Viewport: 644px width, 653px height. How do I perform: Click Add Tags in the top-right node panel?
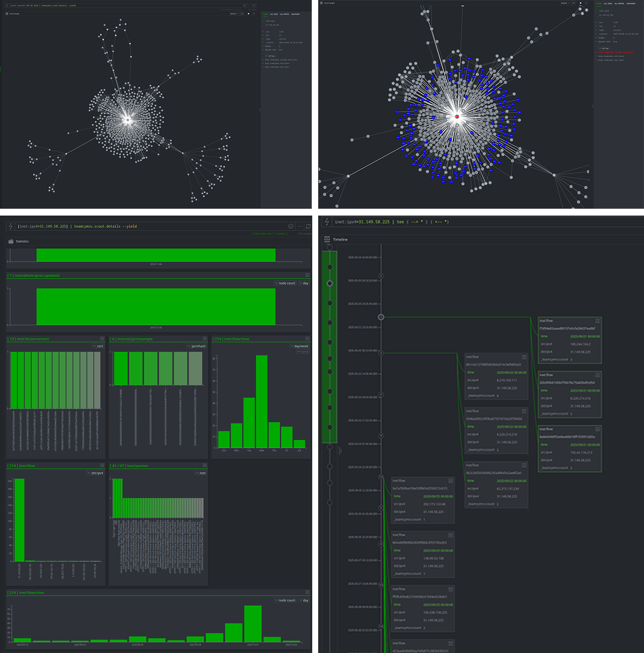[x=604, y=48]
